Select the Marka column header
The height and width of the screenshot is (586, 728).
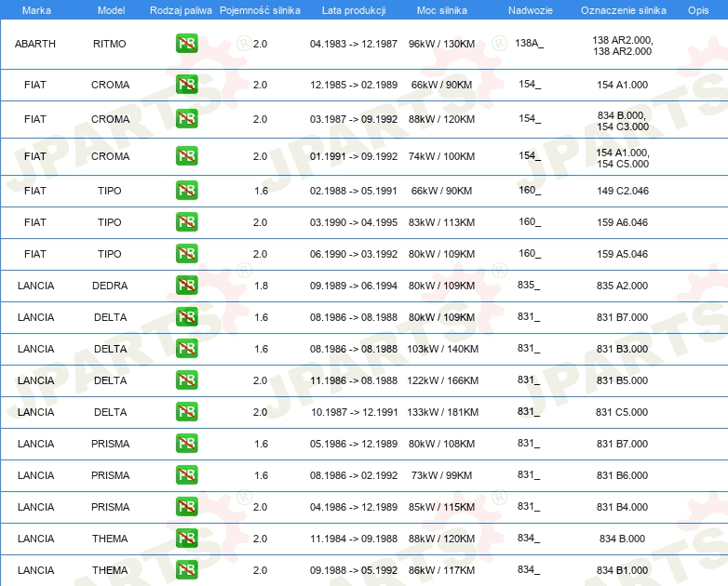[36, 10]
